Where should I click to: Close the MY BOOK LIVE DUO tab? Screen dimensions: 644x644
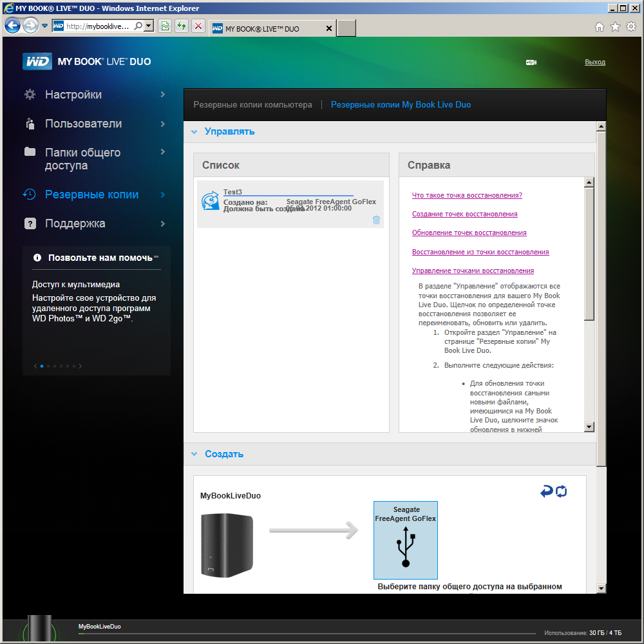tap(328, 28)
